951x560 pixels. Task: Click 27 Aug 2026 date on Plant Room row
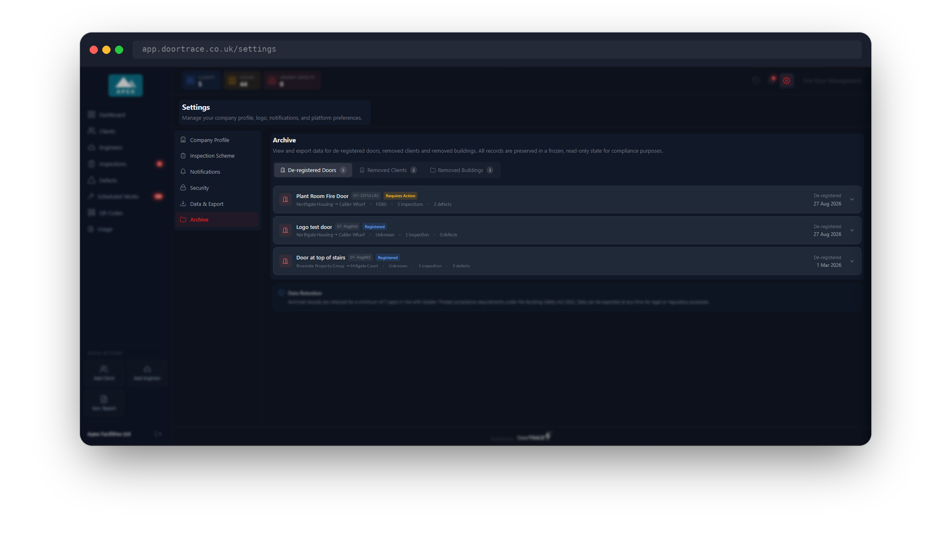[827, 204]
